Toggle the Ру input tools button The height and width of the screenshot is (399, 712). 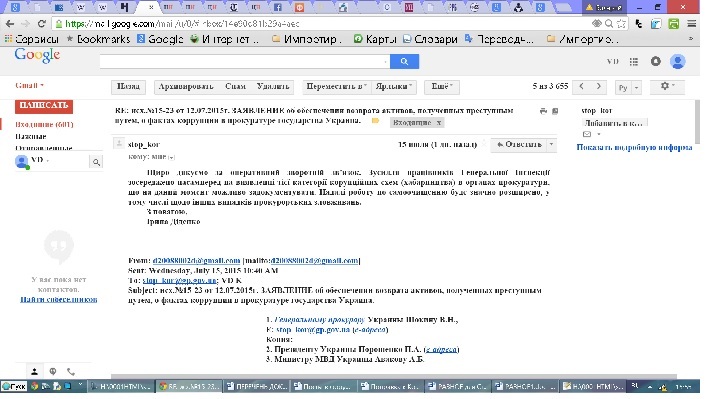[x=623, y=88]
